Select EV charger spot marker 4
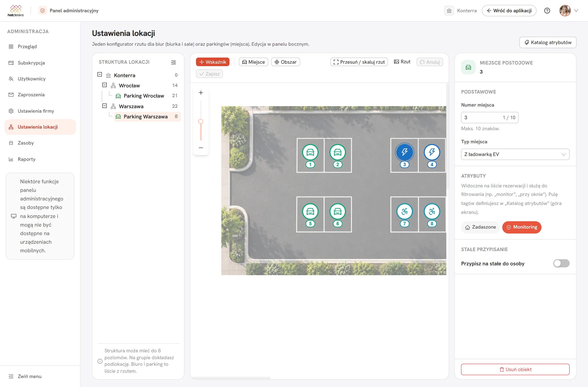The width and height of the screenshot is (588, 387). [x=432, y=152]
